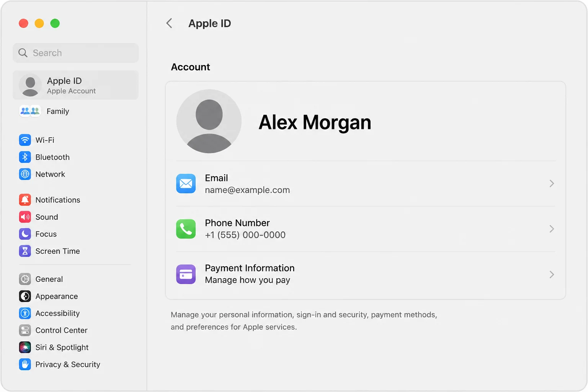Click the blue Email envelope icon

pos(186,183)
